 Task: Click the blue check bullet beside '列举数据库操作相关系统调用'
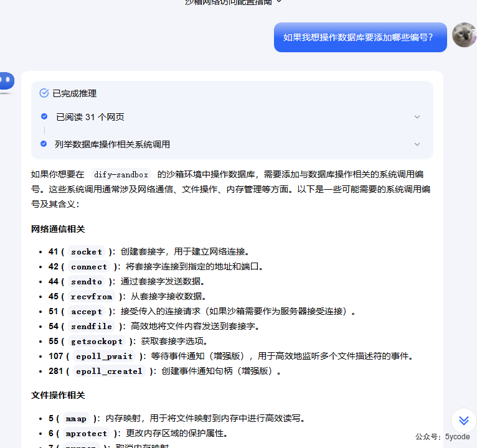click(x=44, y=144)
